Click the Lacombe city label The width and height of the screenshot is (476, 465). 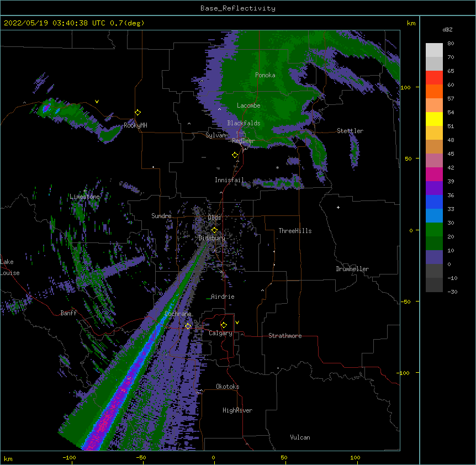pyautogui.click(x=248, y=105)
